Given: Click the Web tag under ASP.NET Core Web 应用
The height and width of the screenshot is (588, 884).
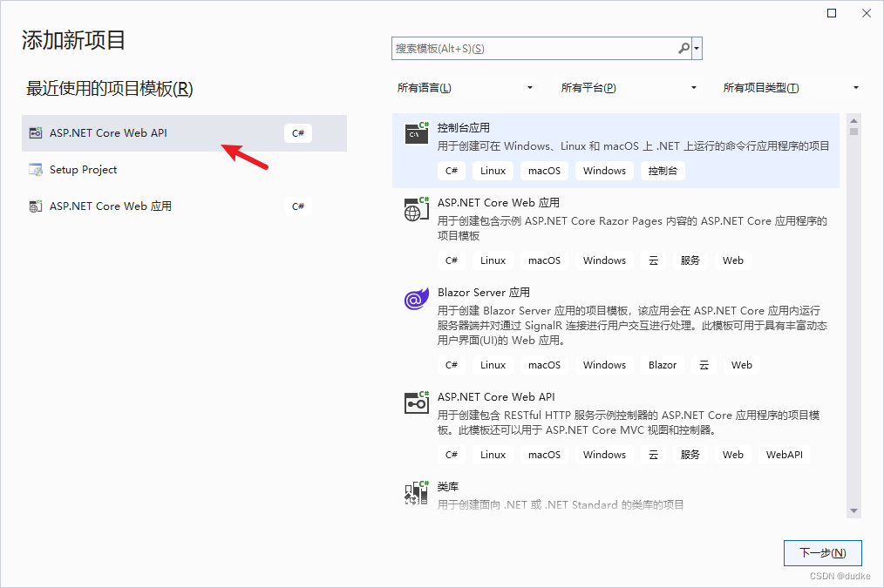Looking at the screenshot, I should (733, 260).
